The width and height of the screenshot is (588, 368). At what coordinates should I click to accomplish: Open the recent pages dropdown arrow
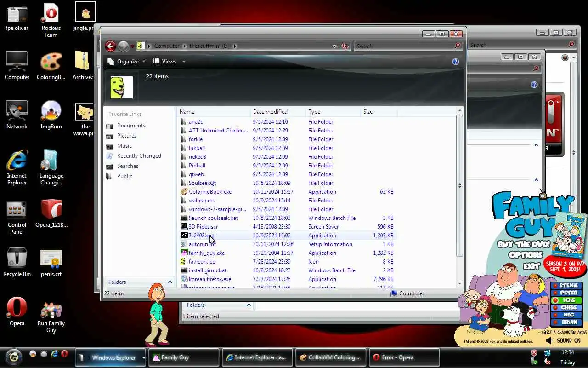coord(132,46)
